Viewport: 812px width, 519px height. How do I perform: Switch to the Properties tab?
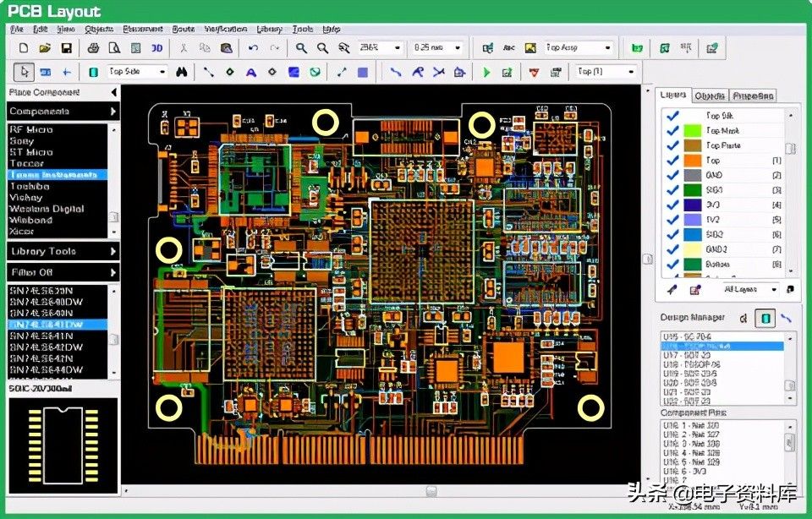(x=753, y=96)
